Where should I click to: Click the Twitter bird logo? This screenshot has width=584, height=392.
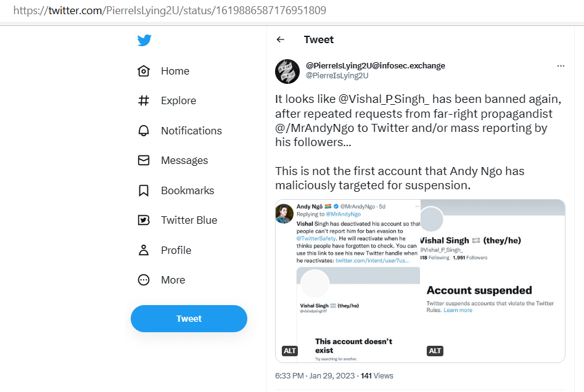point(144,41)
